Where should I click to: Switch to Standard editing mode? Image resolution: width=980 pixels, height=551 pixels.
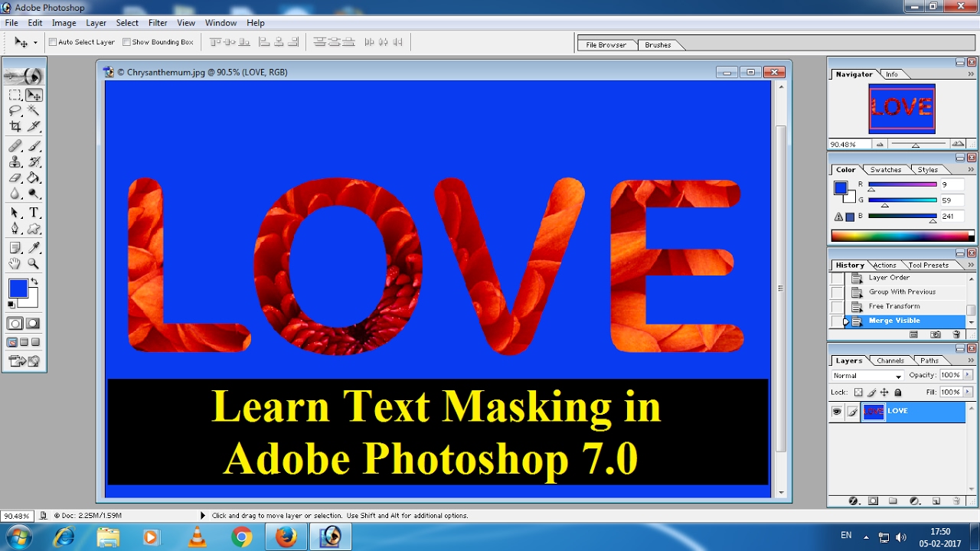tap(15, 323)
